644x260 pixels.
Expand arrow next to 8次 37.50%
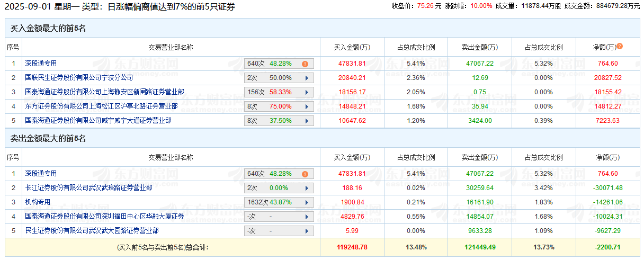tap(307, 121)
